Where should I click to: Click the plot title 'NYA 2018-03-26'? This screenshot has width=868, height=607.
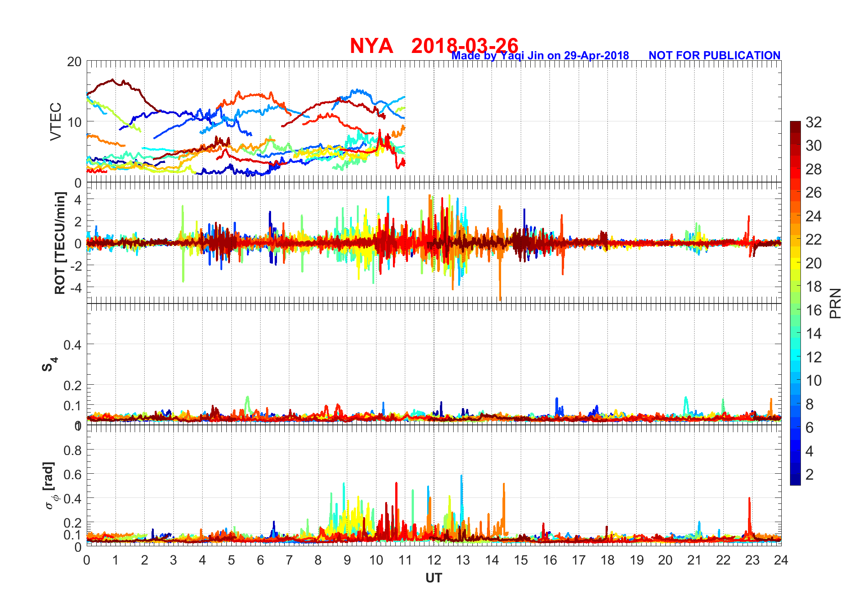point(434,46)
